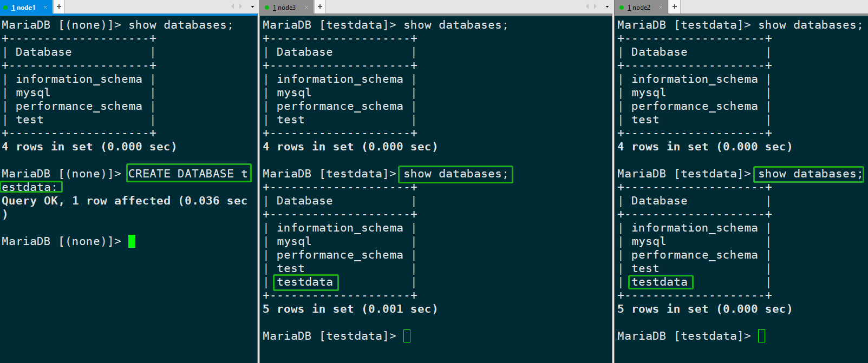The width and height of the screenshot is (868, 363).
Task: Click the node3 terminal cursor at last prompt
Action: coord(407,336)
